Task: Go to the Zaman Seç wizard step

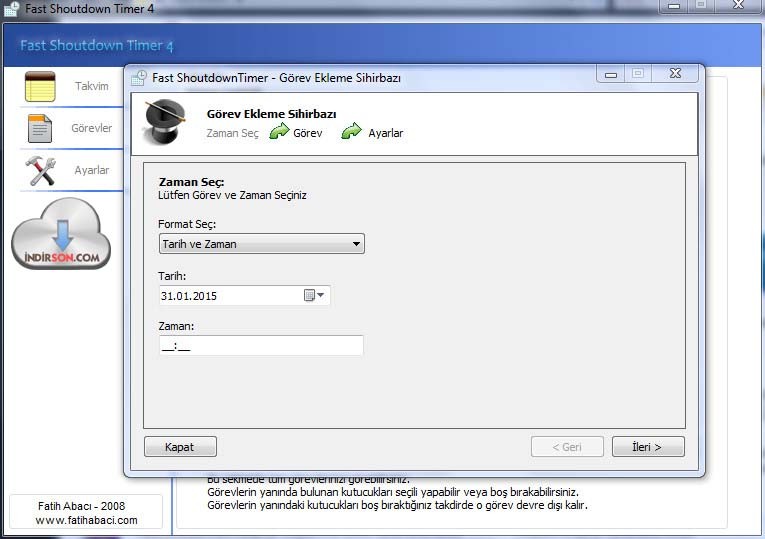Action: (x=232, y=133)
